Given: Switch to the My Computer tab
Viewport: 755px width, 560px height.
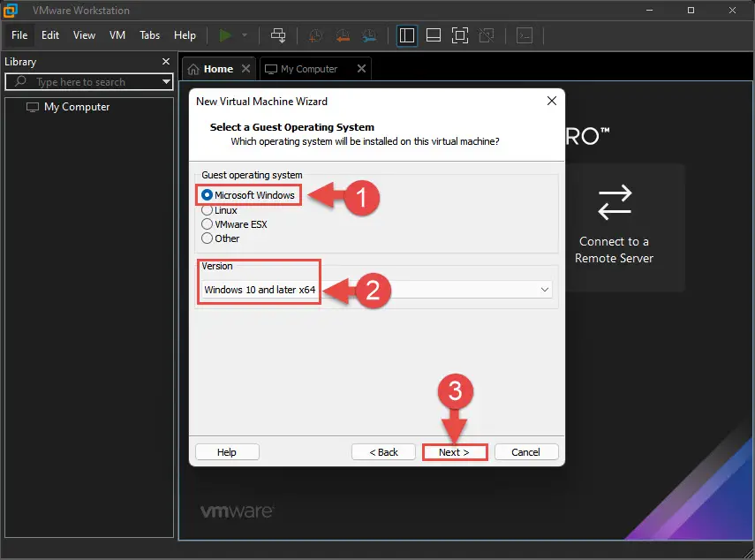Looking at the screenshot, I should (x=309, y=70).
